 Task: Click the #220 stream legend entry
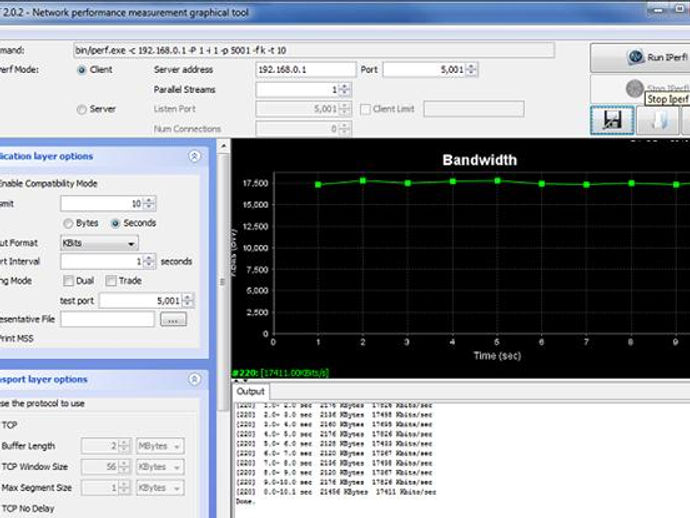point(280,373)
